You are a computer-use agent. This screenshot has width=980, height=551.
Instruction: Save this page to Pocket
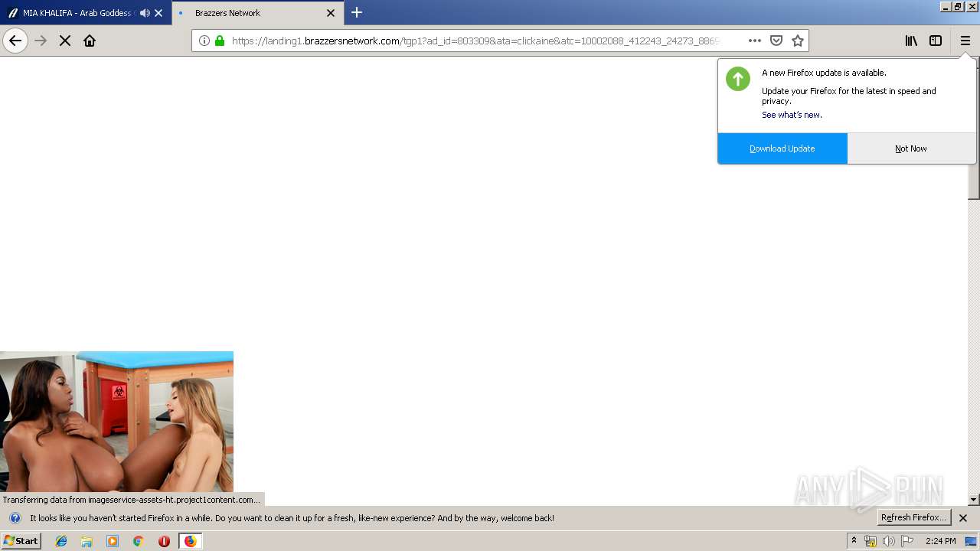click(x=776, y=41)
